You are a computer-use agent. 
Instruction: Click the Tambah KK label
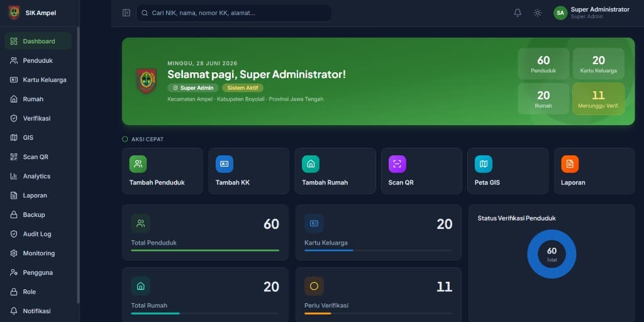coord(233,182)
